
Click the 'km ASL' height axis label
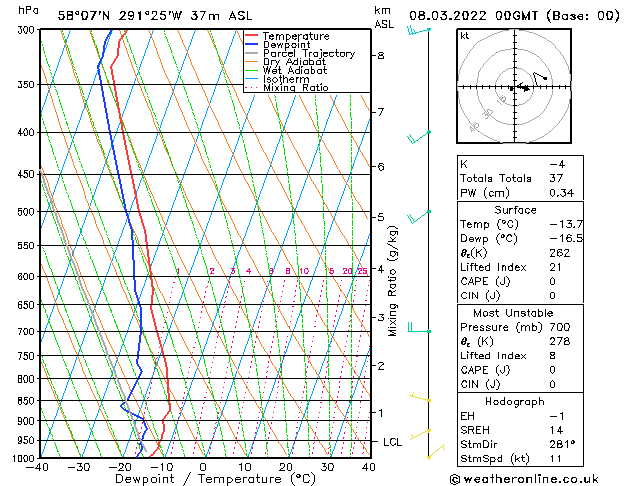(384, 18)
